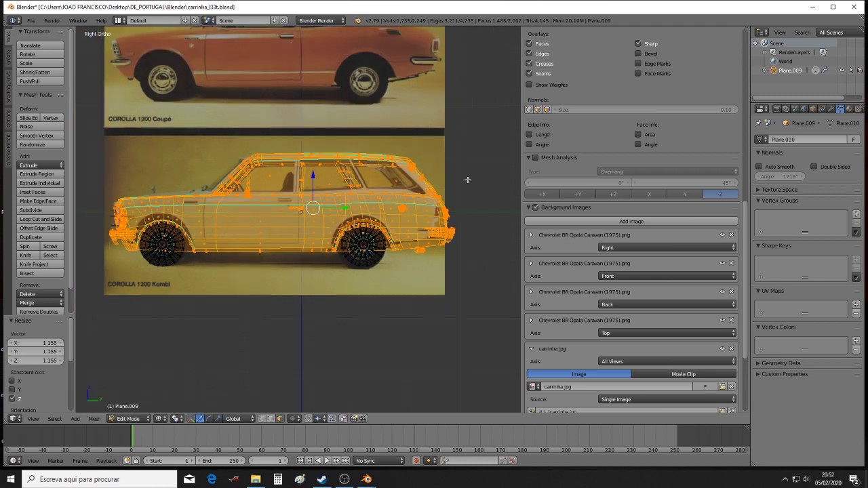Click the Render camera properties tab icon
This screenshot has height=488, width=868.
[x=776, y=109]
